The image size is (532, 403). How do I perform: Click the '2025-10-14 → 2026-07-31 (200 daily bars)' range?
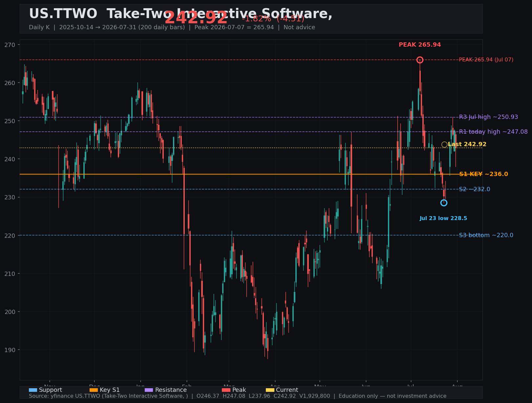tap(122, 27)
